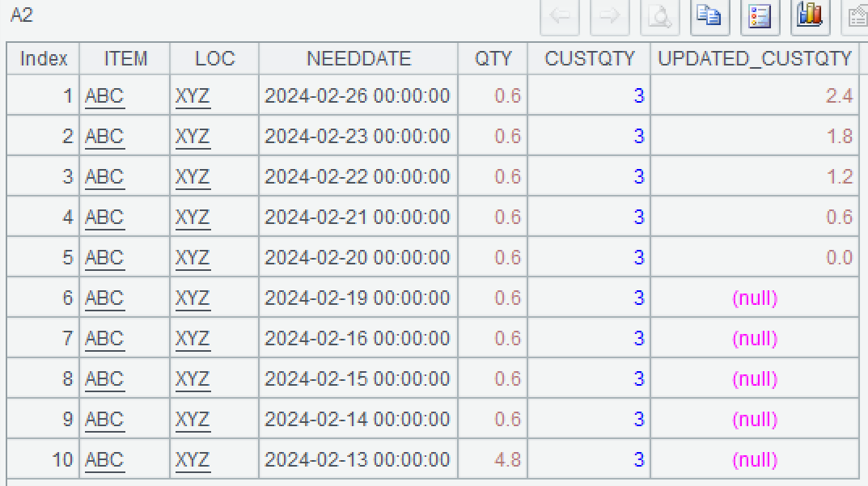The height and width of the screenshot is (486, 868).
Task: Open the ABC link in row 1
Action: [x=104, y=96]
